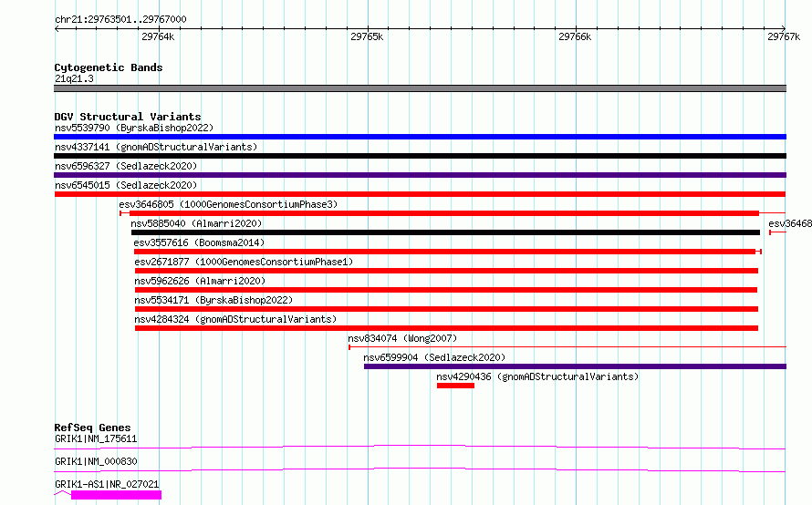Click the nsv5534171 red variant bar
812x505 pixels.
tap(446, 309)
